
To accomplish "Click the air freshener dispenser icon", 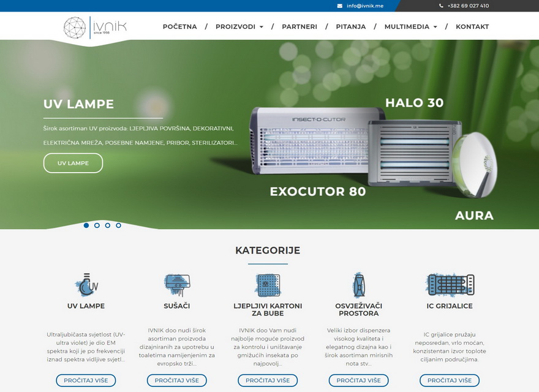I will pyautogui.click(x=359, y=285).
